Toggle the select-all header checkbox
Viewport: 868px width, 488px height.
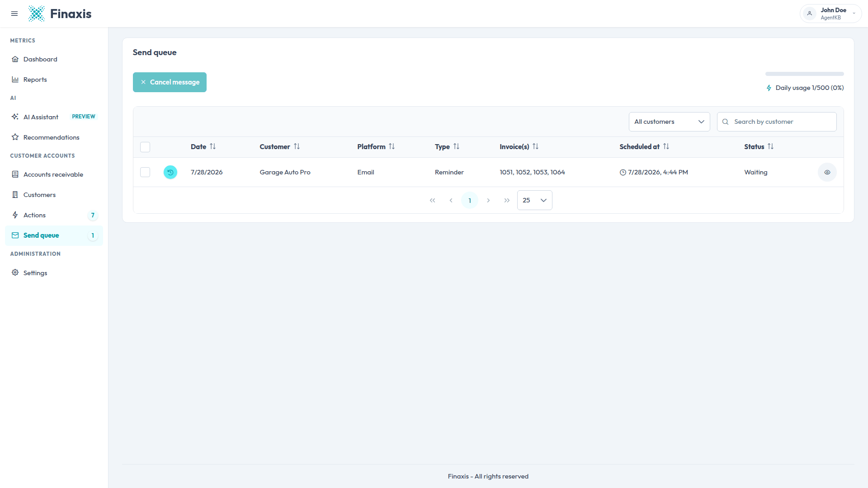coord(145,147)
